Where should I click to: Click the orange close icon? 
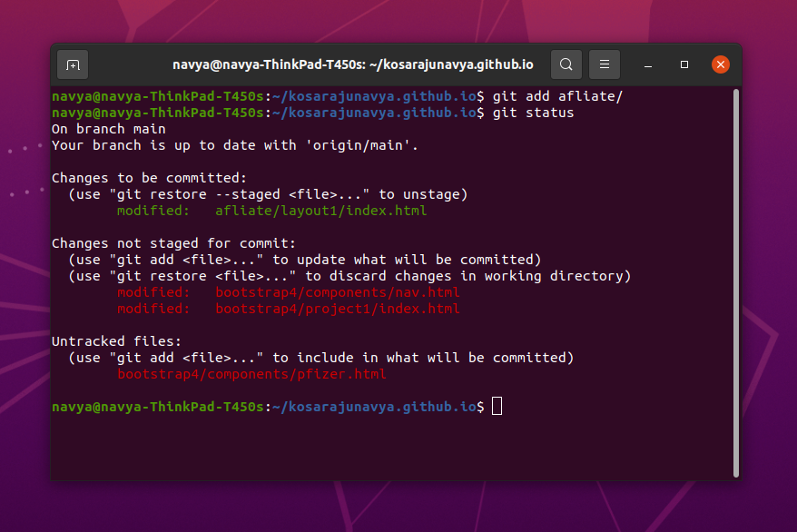click(x=720, y=64)
